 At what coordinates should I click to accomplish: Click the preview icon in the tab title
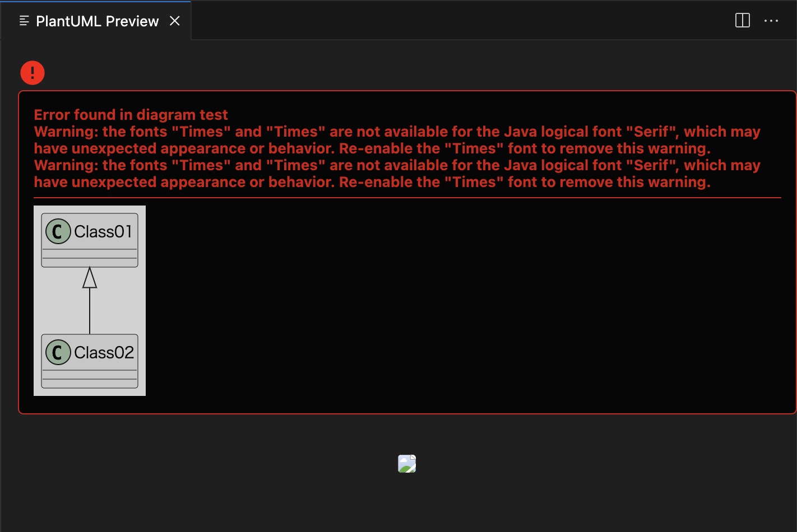24,21
